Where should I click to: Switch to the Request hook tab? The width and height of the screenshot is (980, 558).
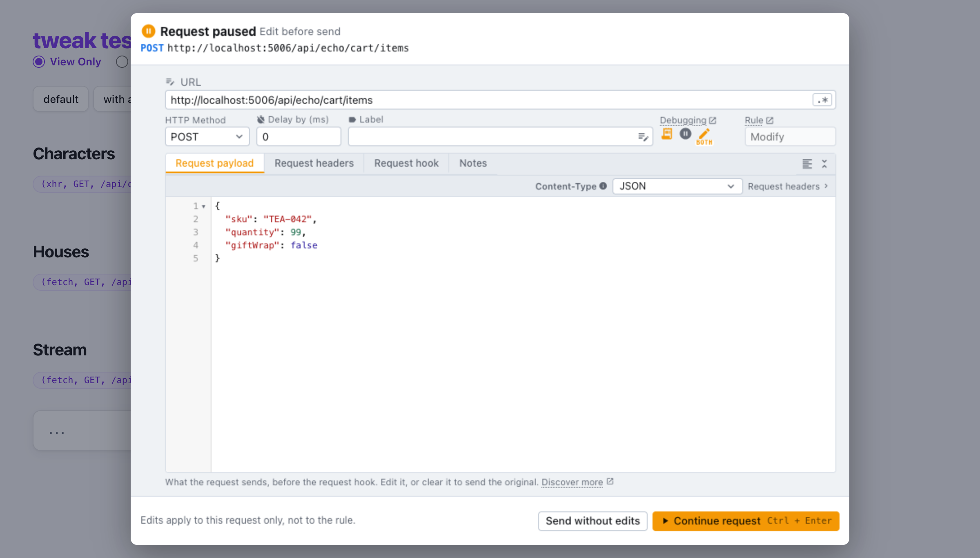click(406, 163)
